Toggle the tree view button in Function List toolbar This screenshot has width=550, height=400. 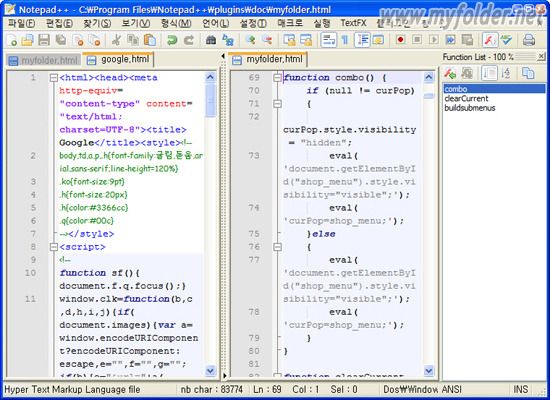tap(489, 73)
